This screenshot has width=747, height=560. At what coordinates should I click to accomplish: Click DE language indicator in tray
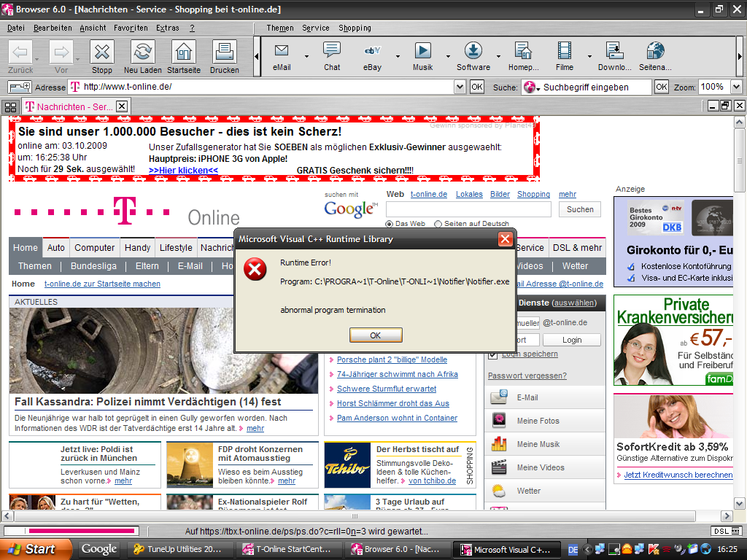coord(573,550)
